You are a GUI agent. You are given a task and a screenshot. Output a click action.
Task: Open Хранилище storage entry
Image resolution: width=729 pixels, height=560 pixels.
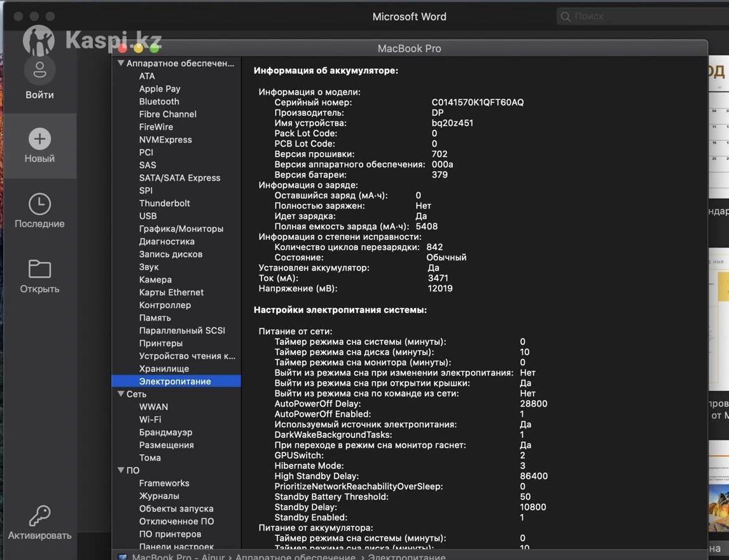point(163,368)
